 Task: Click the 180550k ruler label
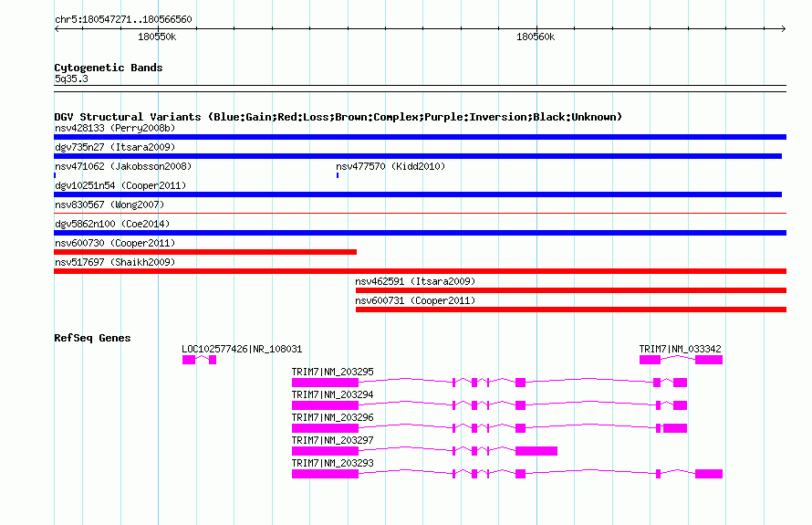click(157, 37)
